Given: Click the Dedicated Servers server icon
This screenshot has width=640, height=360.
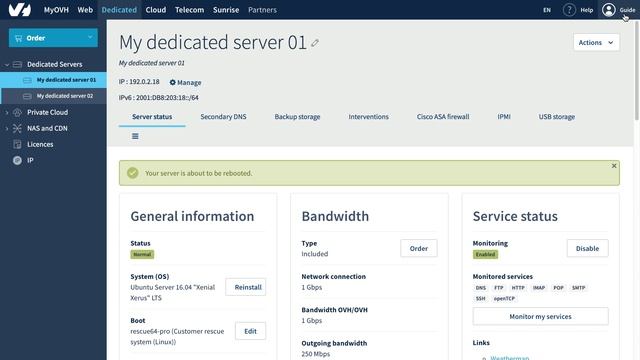Looking at the screenshot, I should pos(17,64).
